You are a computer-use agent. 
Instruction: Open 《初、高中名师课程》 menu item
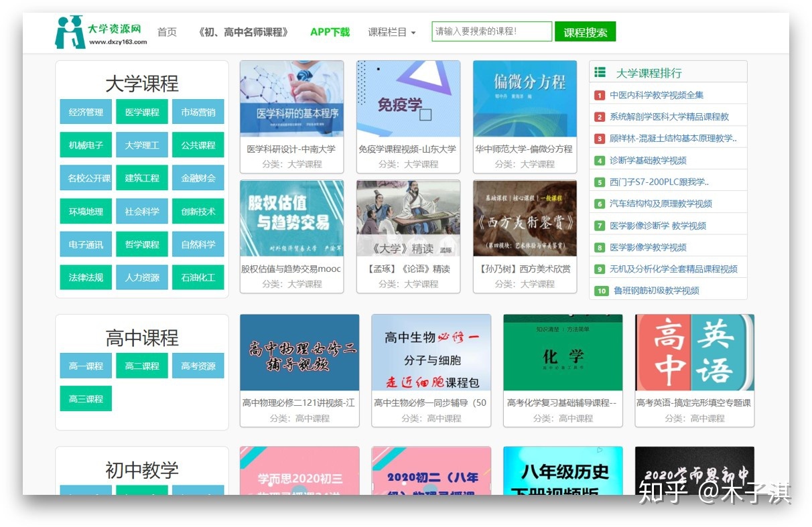[x=244, y=32]
